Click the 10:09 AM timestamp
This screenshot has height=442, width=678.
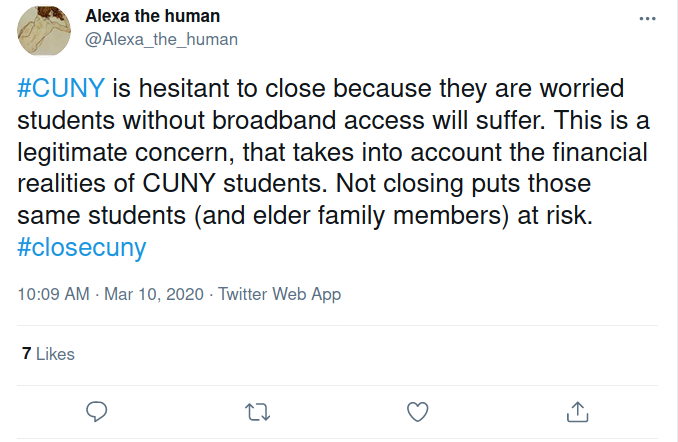[x=54, y=294]
